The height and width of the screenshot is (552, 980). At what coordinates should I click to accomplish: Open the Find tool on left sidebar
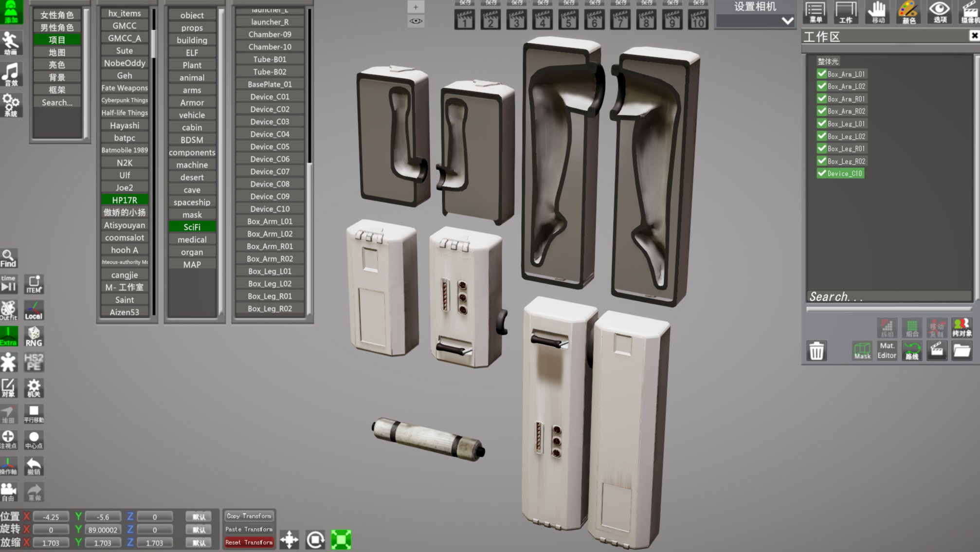pyautogui.click(x=8, y=258)
